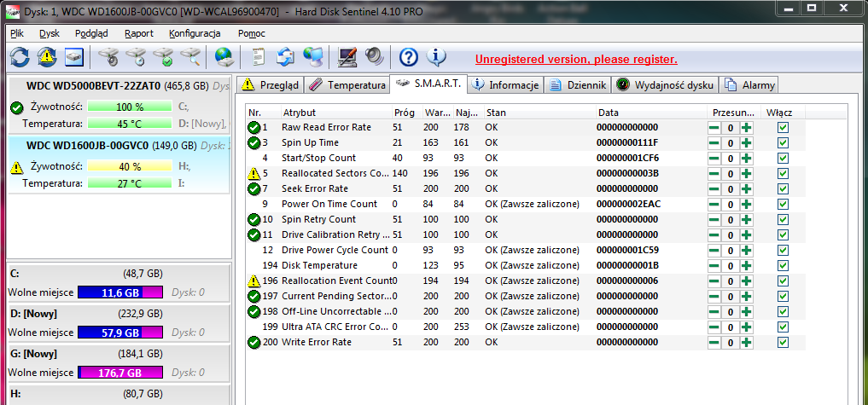Click the disk with green checkmark toolbar icon
Image resolution: width=868 pixels, height=405 pixels.
pos(163,56)
